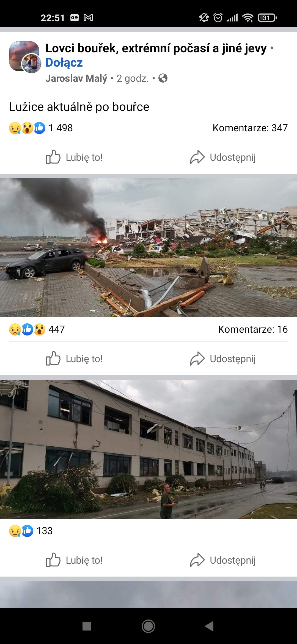View Komentarze: 16 comments

tap(253, 329)
